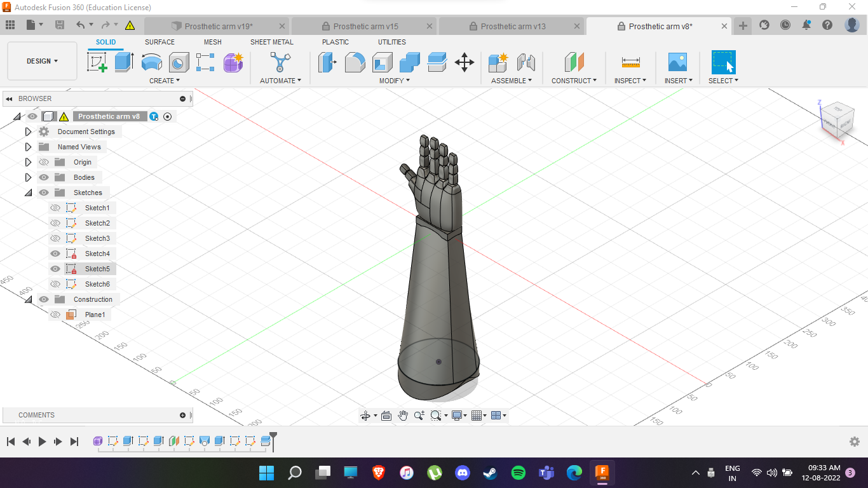
Task: Select the Pan tool at bottom
Action: [403, 415]
